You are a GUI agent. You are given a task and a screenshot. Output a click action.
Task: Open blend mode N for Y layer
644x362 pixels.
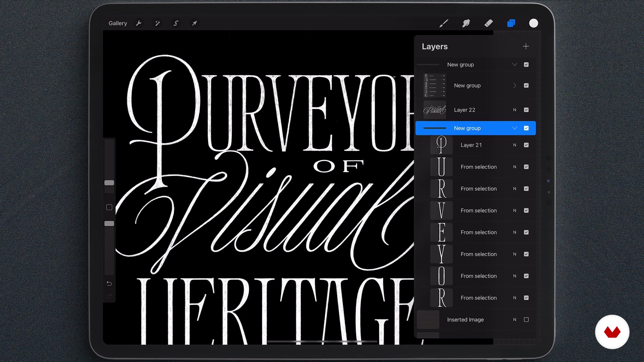click(x=515, y=254)
